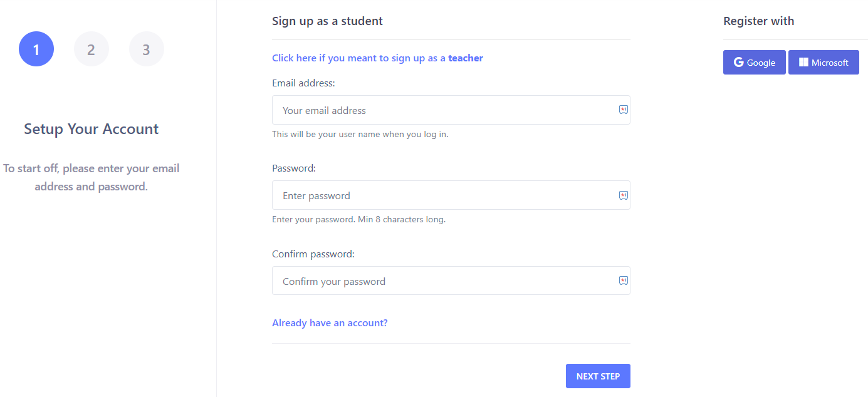Click the Setup Your Account heading
The width and height of the screenshot is (868, 397).
pos(92,129)
